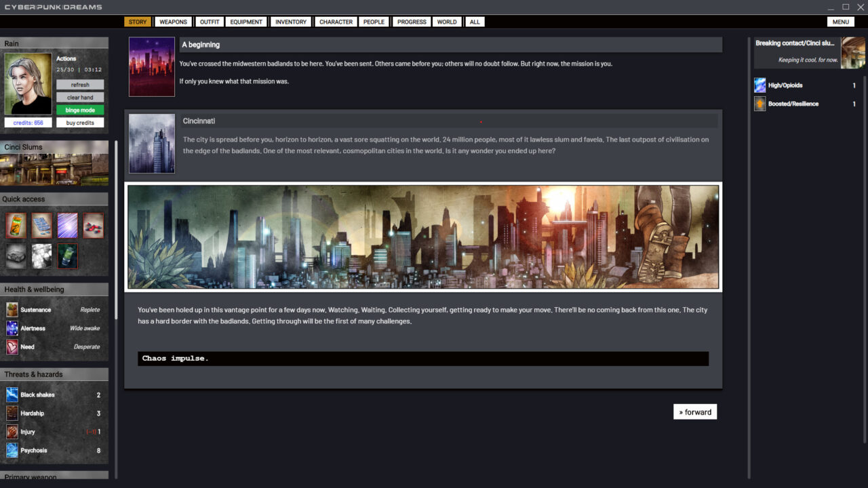868x488 pixels.
Task: Click the Sustenance wellbeing icon
Action: tap(12, 309)
